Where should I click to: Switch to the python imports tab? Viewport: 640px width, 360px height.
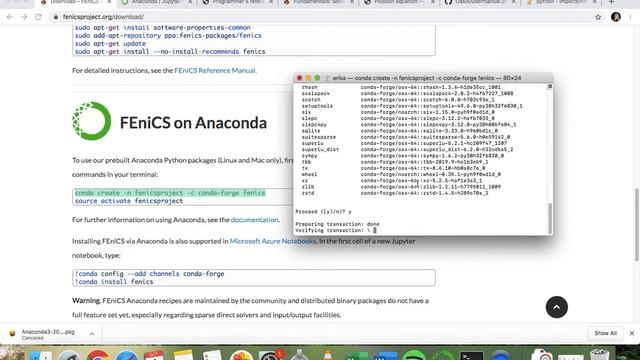tap(561, 2)
